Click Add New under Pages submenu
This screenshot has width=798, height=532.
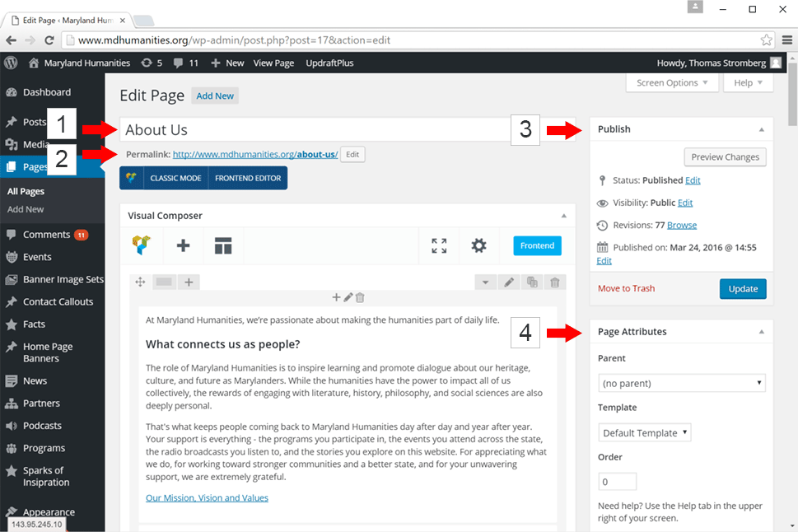[x=26, y=209]
